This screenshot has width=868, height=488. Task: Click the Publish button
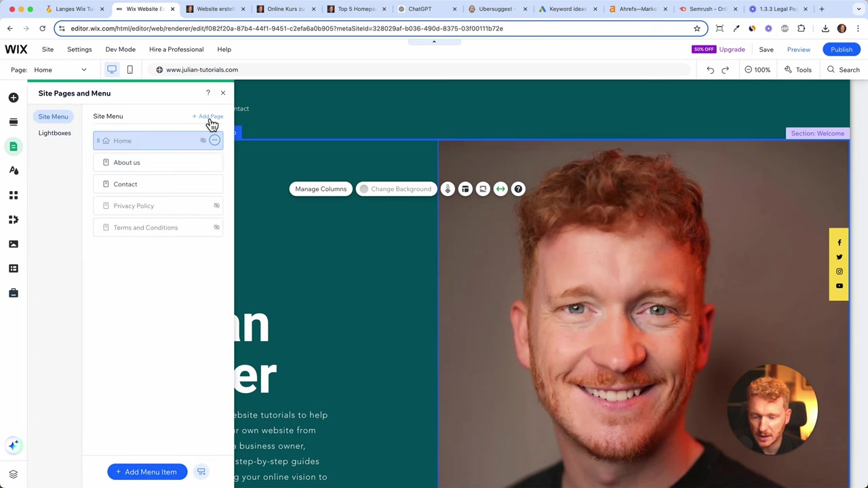coord(842,49)
